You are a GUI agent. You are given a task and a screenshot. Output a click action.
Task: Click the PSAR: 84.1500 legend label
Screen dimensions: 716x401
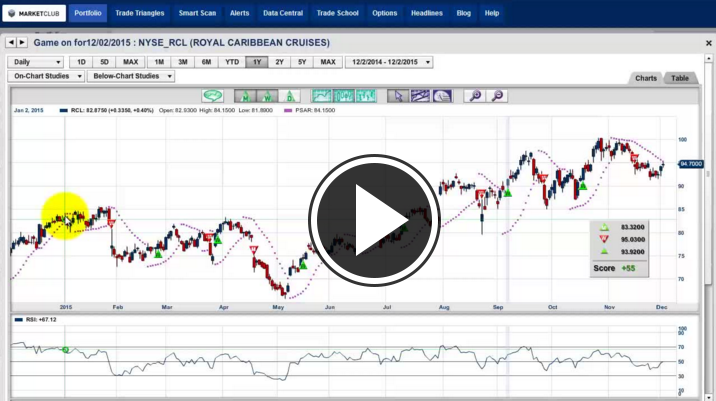315,111
